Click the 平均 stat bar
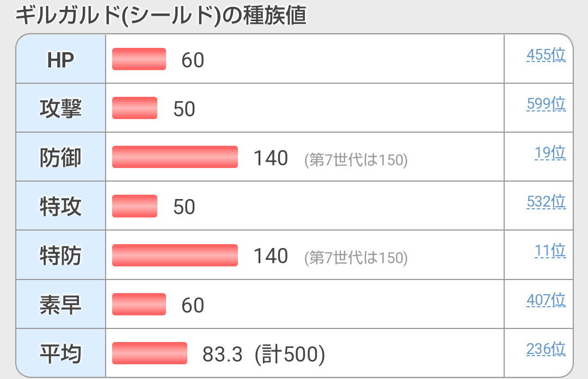This screenshot has height=379, width=588. pyautogui.click(x=150, y=353)
